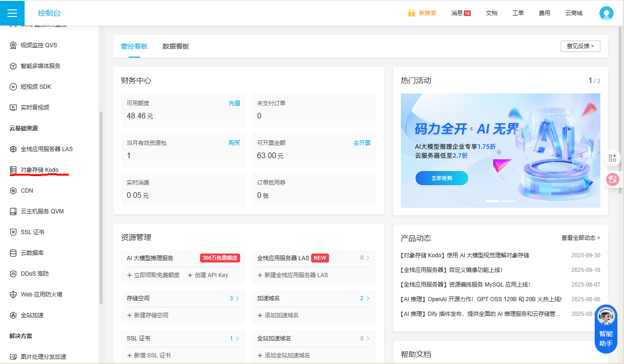Click the SSL 证书 shield icon in sidebar
Viewport: 624px width, 364px height.
click(x=13, y=232)
